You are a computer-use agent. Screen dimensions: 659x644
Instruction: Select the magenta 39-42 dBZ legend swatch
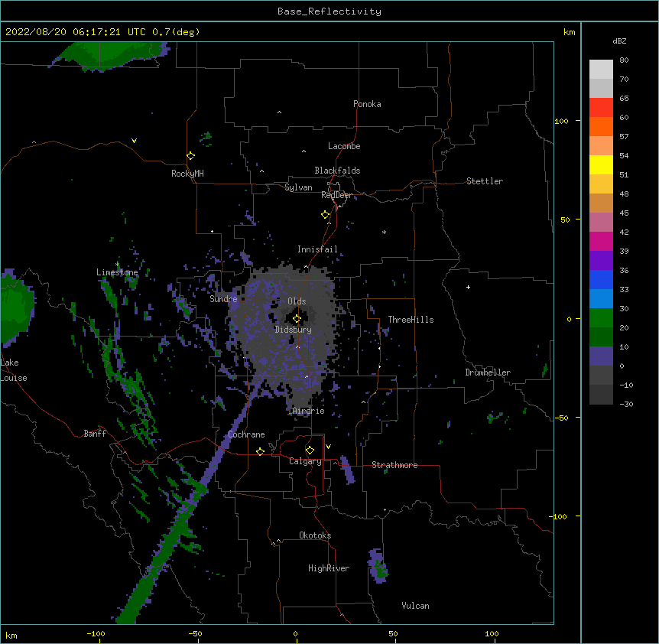(x=601, y=241)
